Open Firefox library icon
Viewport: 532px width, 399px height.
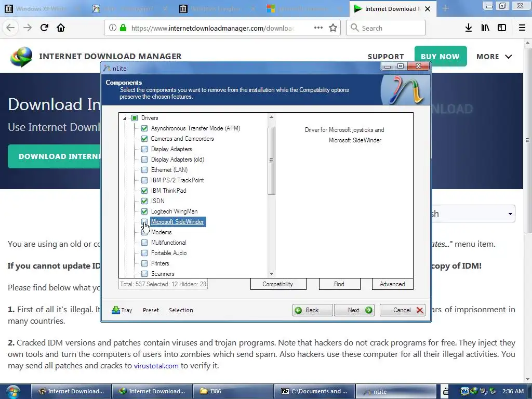(485, 28)
